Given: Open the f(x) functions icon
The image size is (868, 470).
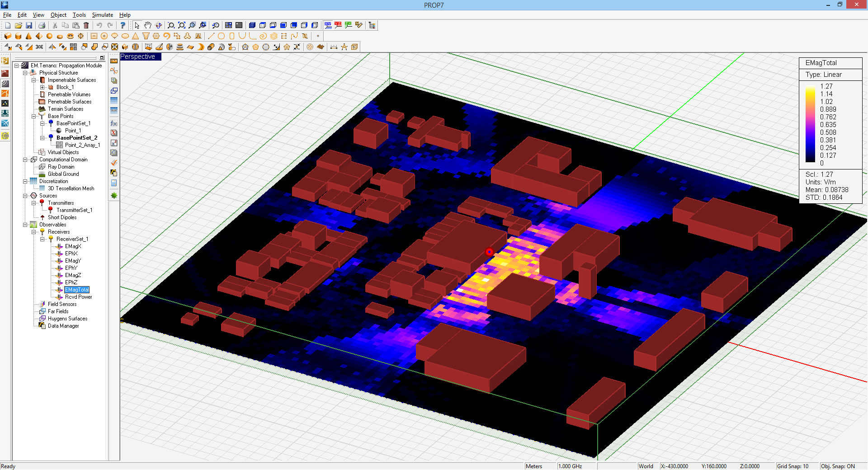Looking at the screenshot, I should tap(114, 123).
